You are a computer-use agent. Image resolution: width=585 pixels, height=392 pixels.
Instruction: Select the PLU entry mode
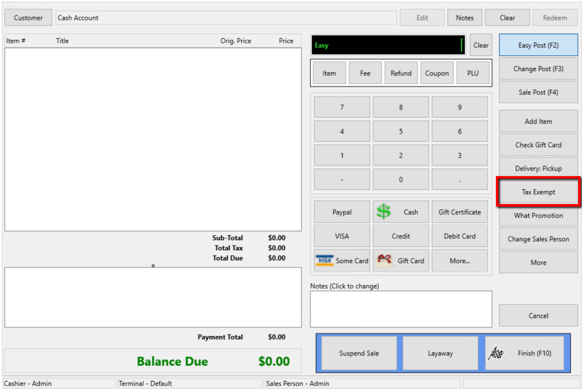[x=473, y=73]
